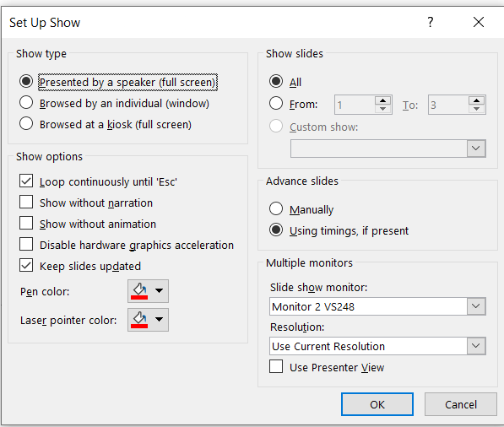Click the Laser pointer color paint bucket
Screen dimensions: 504x427
pyautogui.click(x=139, y=320)
